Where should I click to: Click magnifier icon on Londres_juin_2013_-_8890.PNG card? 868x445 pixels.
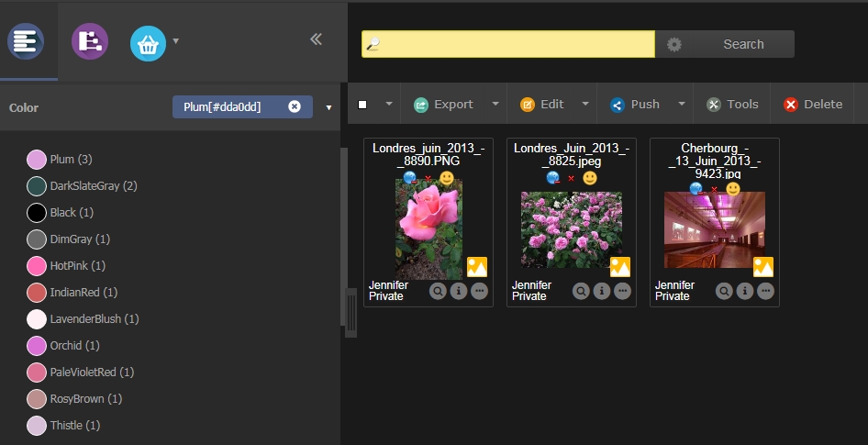(439, 291)
